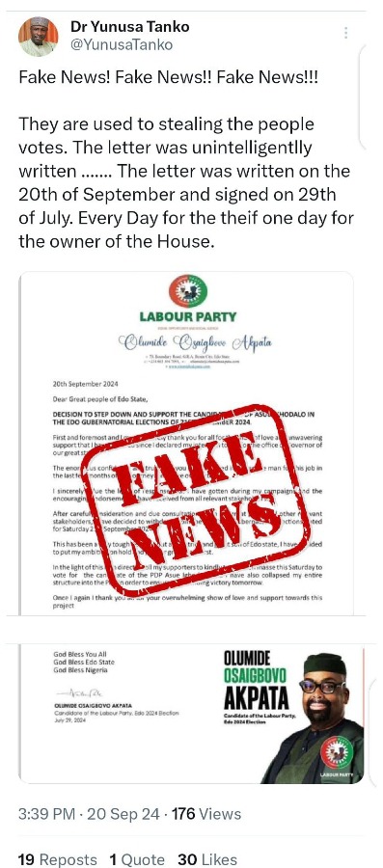The height and width of the screenshot is (868, 383).
Task: Open the second attached image with signature
Action: coord(191,714)
